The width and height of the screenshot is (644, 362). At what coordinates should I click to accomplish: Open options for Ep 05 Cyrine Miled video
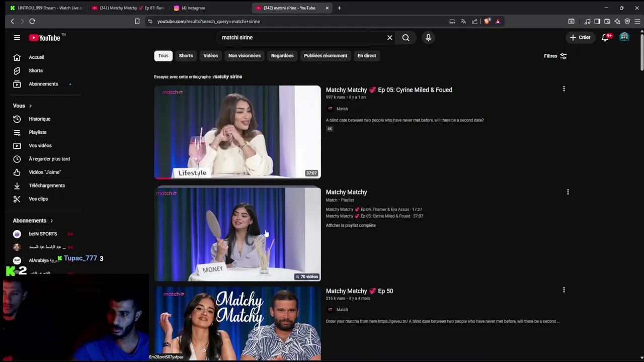[563, 89]
